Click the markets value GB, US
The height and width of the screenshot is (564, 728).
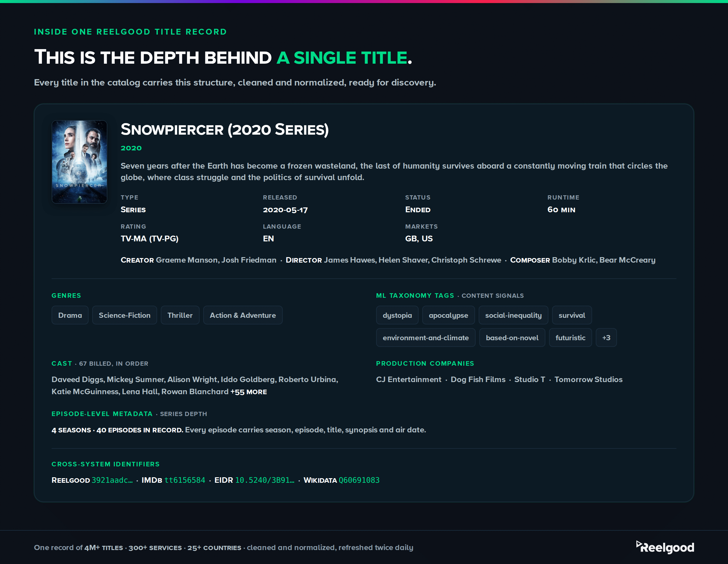(419, 239)
